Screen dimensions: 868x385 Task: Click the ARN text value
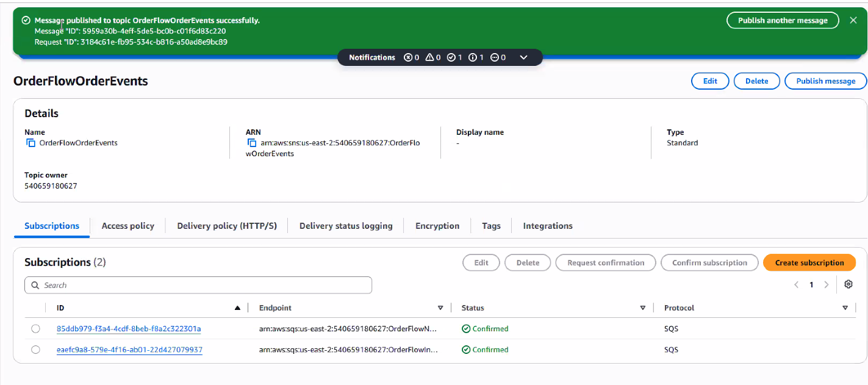pos(333,148)
